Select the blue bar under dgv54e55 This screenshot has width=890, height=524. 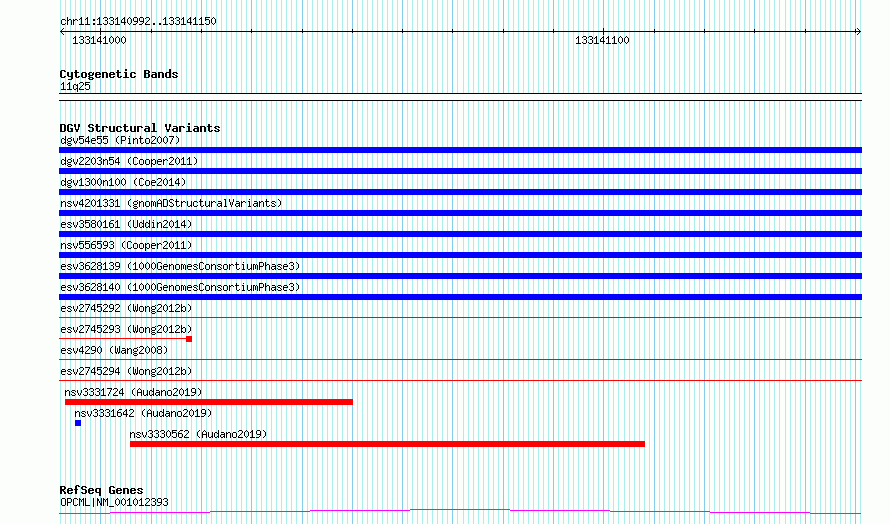pos(460,150)
